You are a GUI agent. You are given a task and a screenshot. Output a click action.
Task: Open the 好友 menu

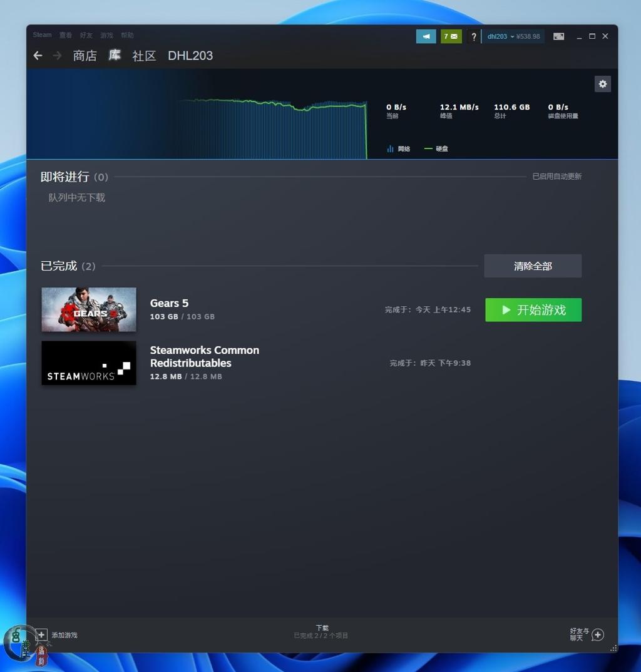pyautogui.click(x=86, y=35)
